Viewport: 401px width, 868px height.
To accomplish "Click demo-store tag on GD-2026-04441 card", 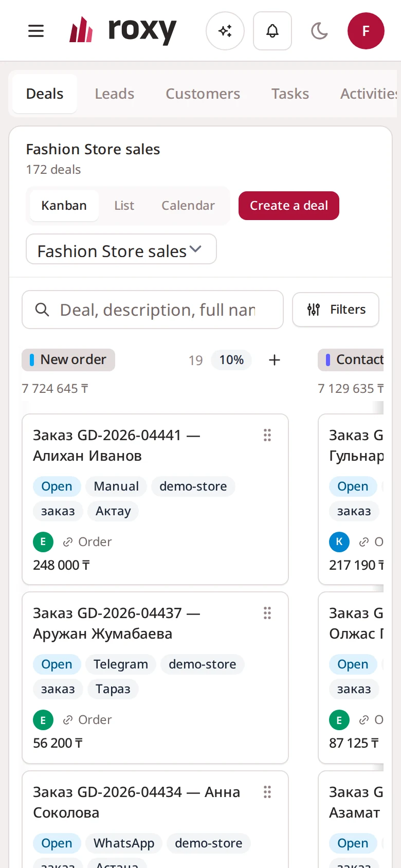I will (x=193, y=486).
